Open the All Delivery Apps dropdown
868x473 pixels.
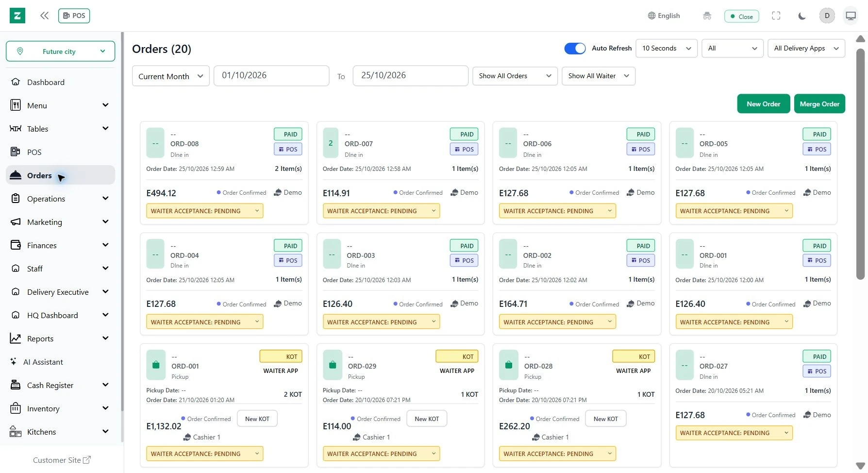[806, 48]
